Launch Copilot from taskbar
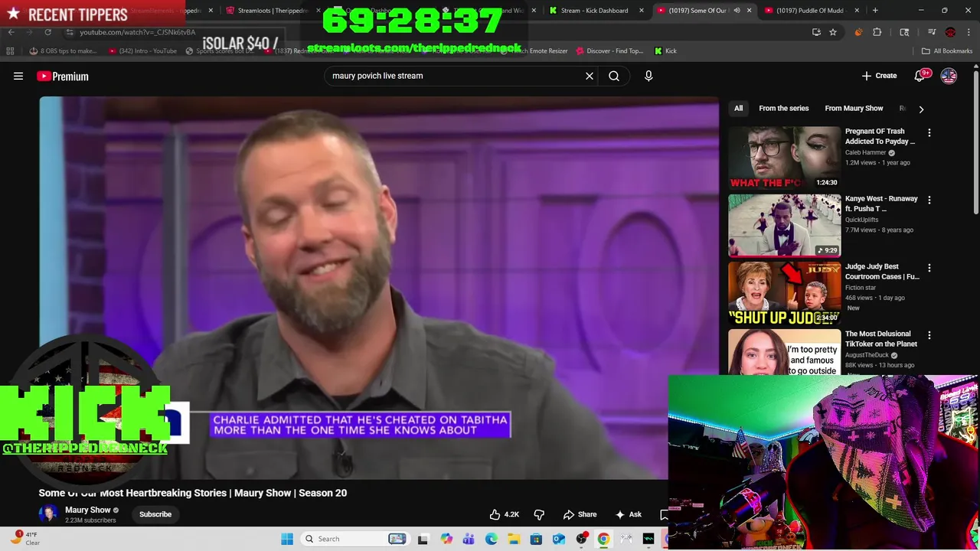Viewport: 980px width, 551px height. (x=446, y=539)
